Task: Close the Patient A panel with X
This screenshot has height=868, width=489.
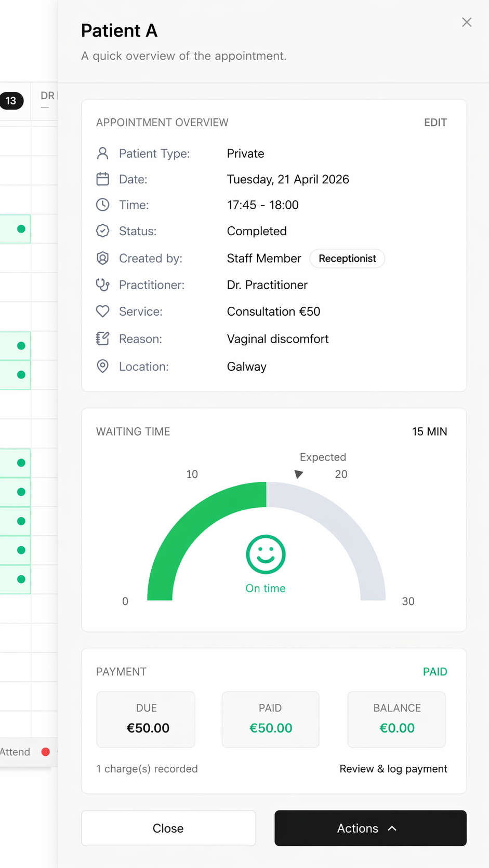Action: (467, 22)
